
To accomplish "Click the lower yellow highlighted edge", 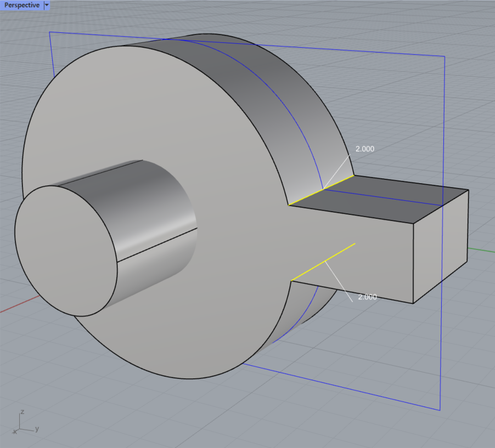I will 323,262.
